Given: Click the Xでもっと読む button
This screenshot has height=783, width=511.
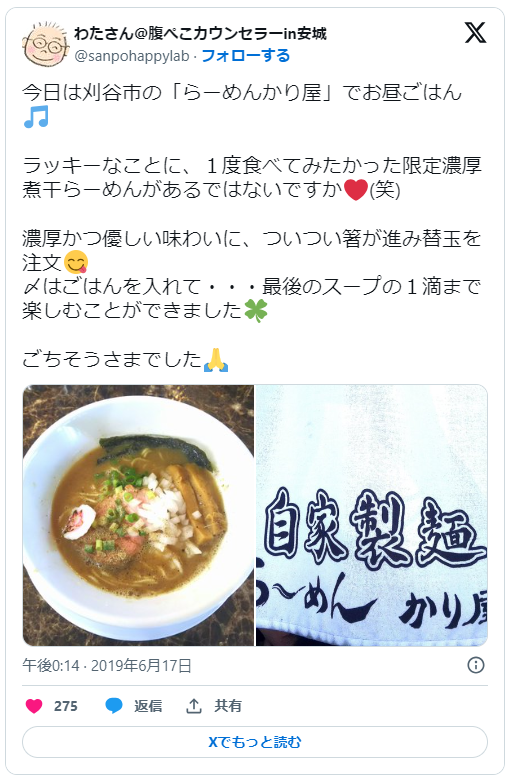Looking at the screenshot, I should [255, 742].
